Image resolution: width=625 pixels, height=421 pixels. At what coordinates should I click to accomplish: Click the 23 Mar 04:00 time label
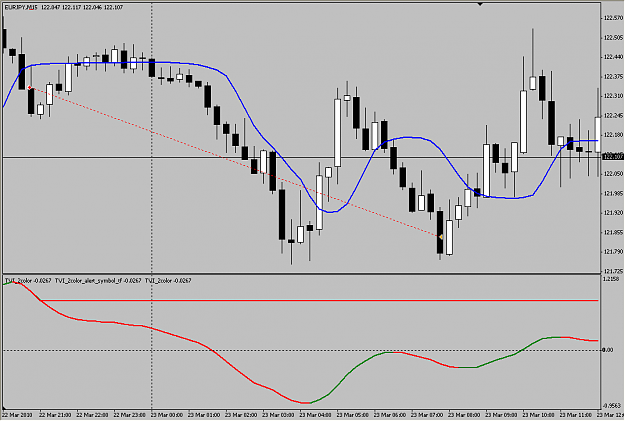pos(315,415)
